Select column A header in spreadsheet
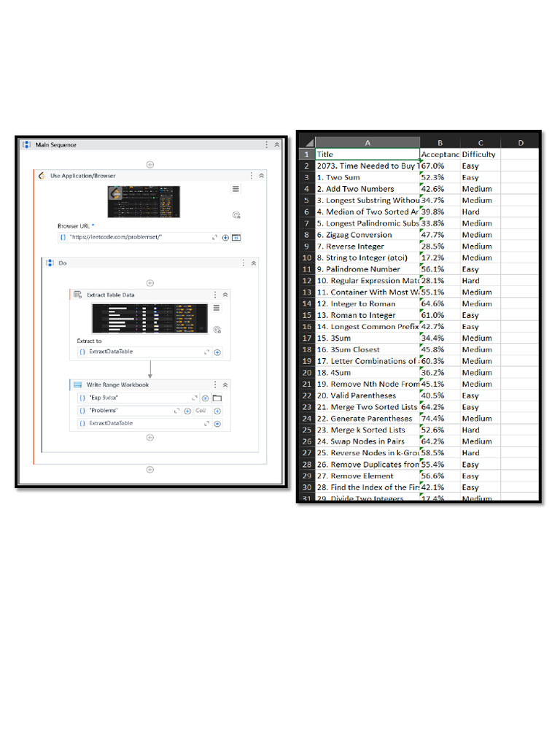 pyautogui.click(x=367, y=142)
